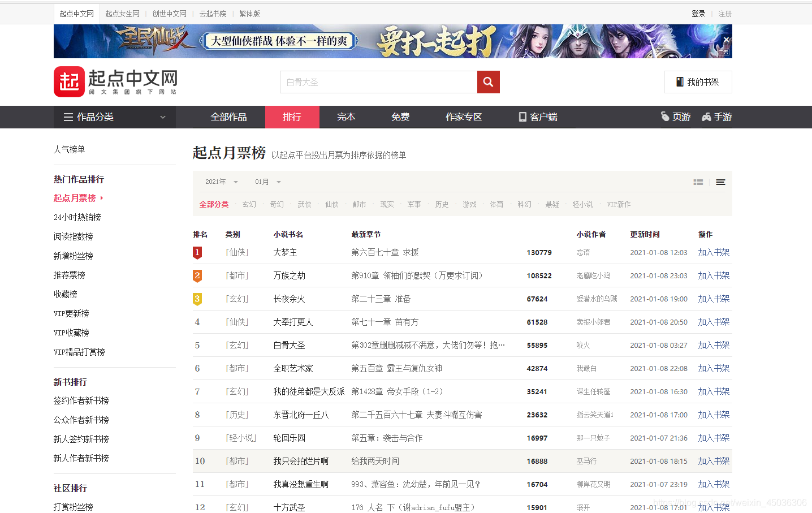Open sidebar VIP精品打赏榜
The height and width of the screenshot is (513, 812).
79,352
